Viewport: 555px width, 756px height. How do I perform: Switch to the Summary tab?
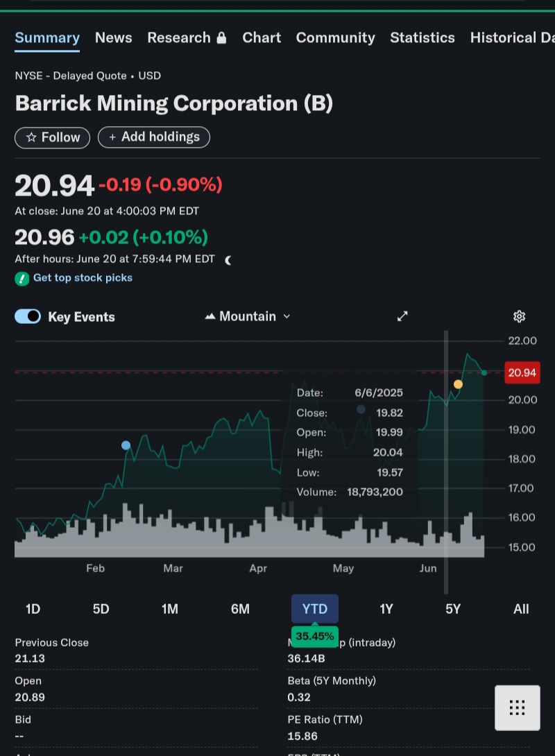(x=47, y=37)
